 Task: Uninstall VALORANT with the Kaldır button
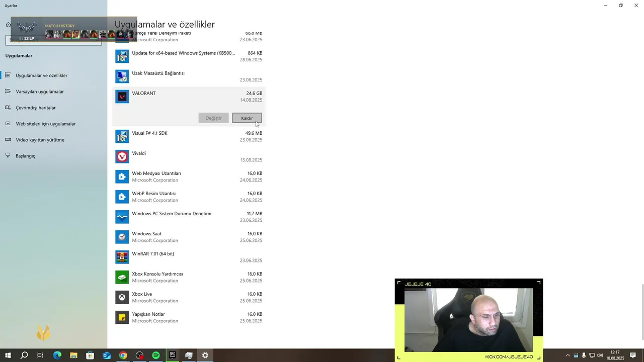point(247,118)
